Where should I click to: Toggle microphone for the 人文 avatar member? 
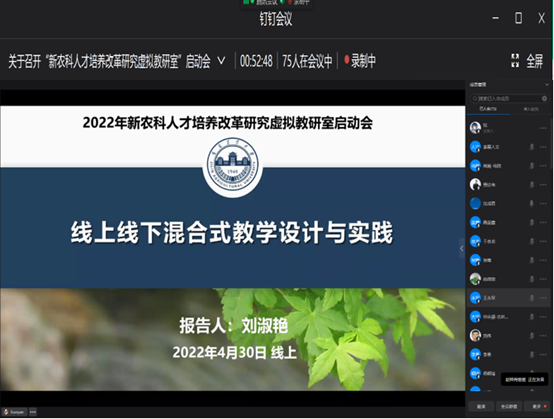[531, 147]
